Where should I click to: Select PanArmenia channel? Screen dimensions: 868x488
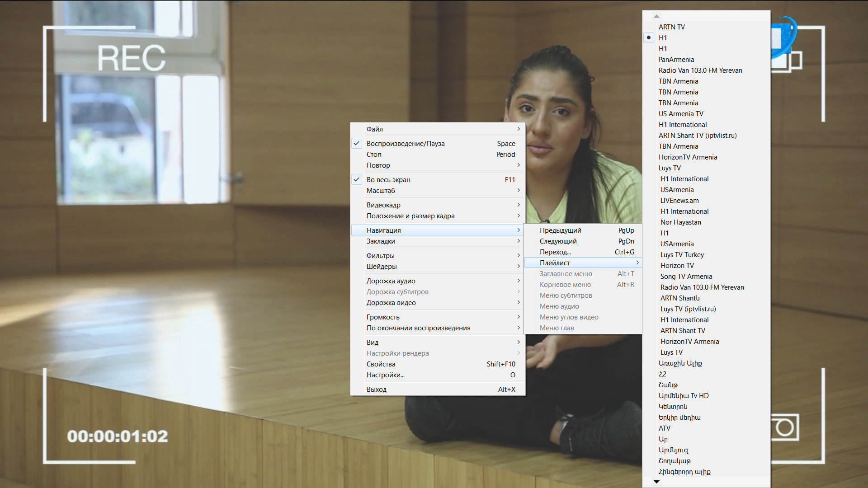coord(676,60)
